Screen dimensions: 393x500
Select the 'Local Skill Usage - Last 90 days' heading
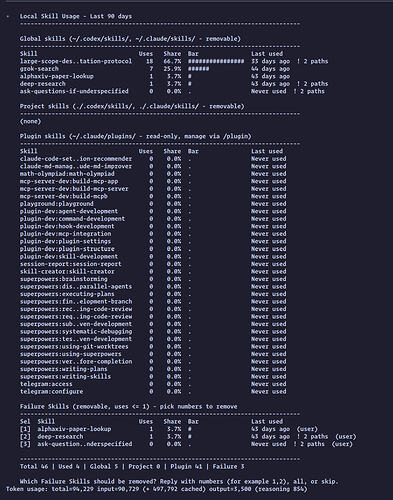click(76, 16)
